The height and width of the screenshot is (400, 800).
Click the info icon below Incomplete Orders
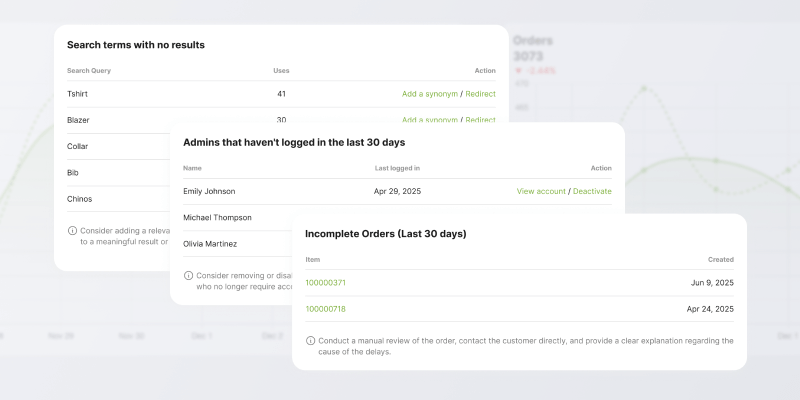point(310,340)
